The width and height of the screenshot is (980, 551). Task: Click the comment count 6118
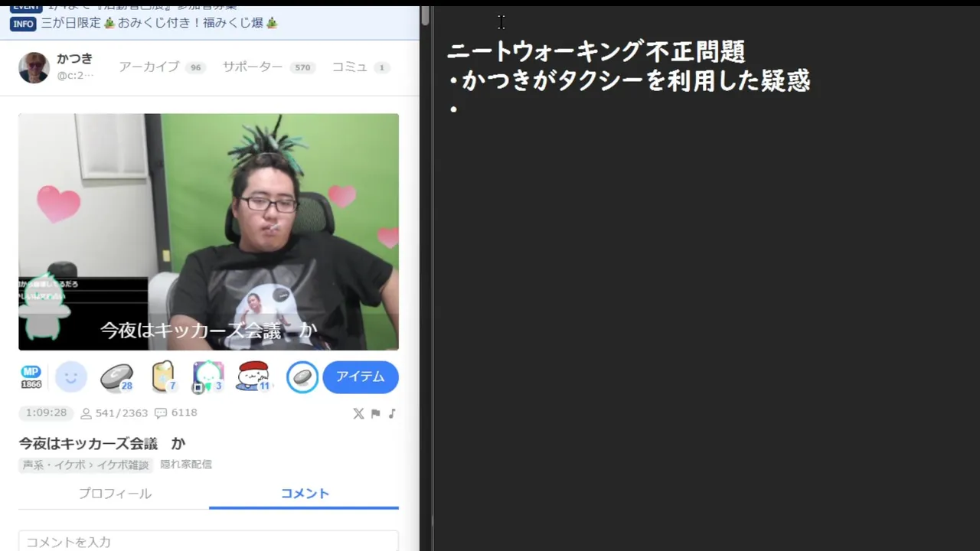click(176, 413)
